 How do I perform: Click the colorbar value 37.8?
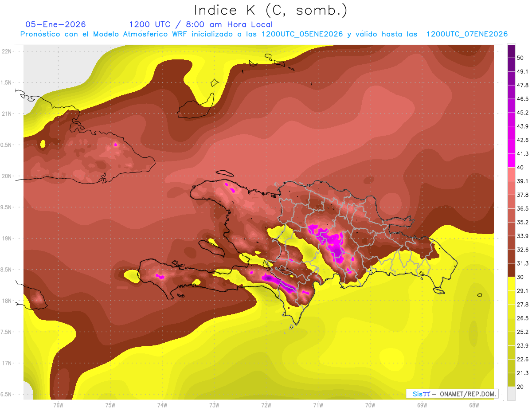coord(523,195)
